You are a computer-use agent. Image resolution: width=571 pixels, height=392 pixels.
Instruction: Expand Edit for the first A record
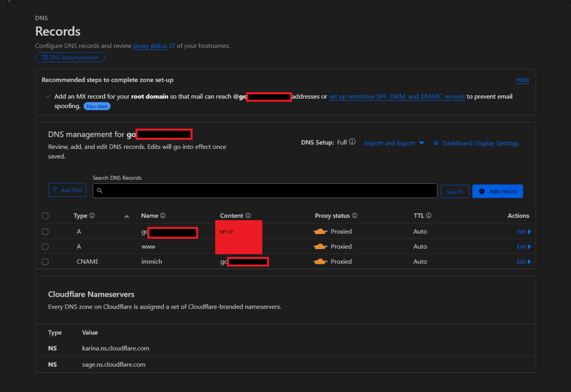[524, 232]
